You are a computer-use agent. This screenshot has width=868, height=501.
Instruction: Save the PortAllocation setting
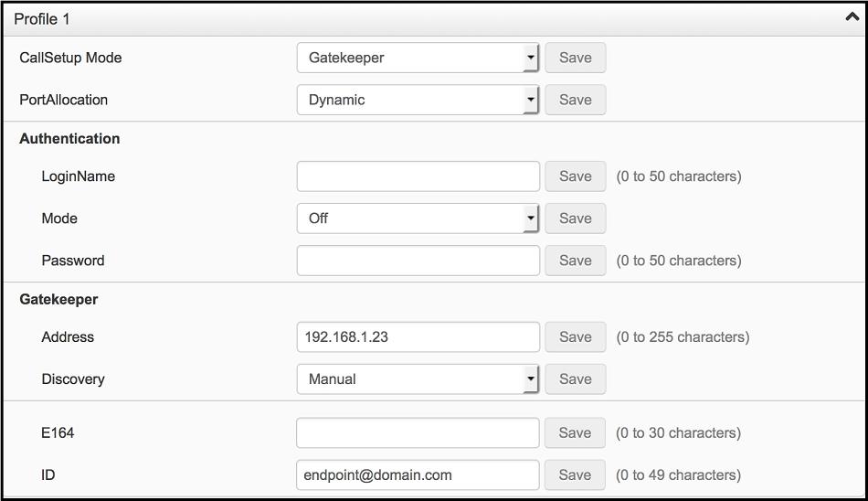click(575, 100)
